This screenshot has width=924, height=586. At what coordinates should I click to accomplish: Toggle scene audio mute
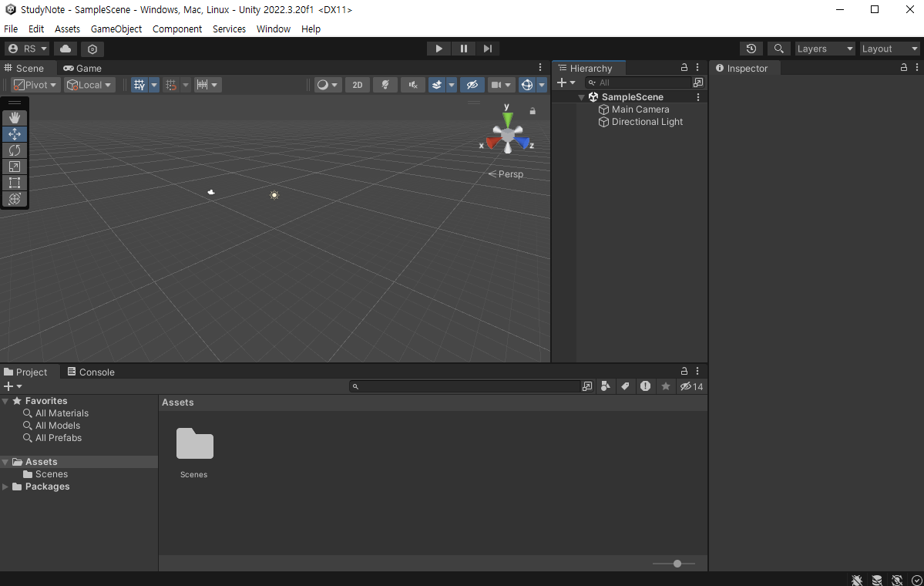click(x=412, y=85)
